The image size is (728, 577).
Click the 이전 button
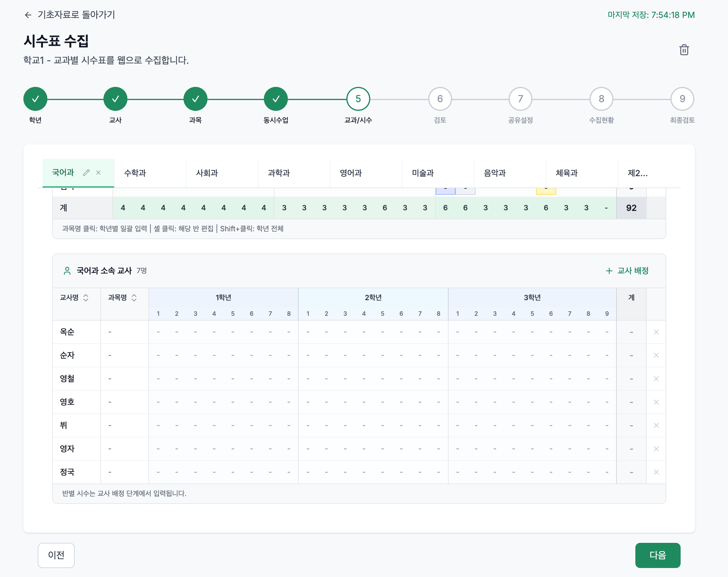click(x=56, y=555)
